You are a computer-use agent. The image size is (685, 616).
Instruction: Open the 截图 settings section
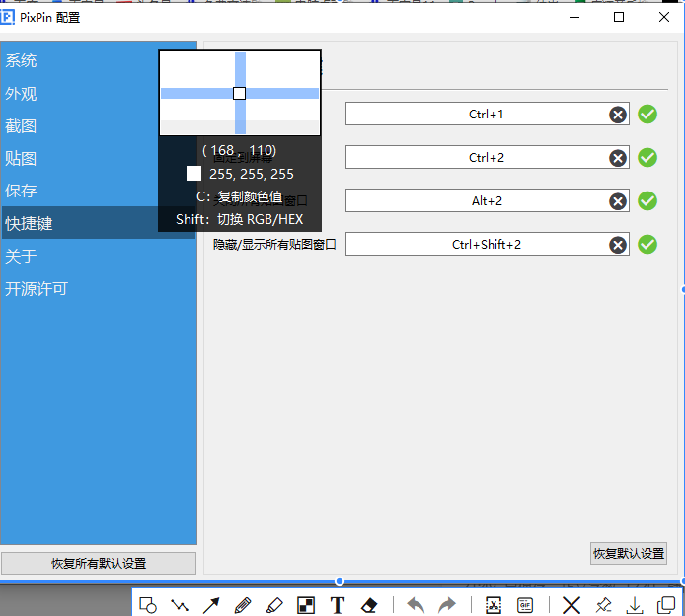pos(21,126)
